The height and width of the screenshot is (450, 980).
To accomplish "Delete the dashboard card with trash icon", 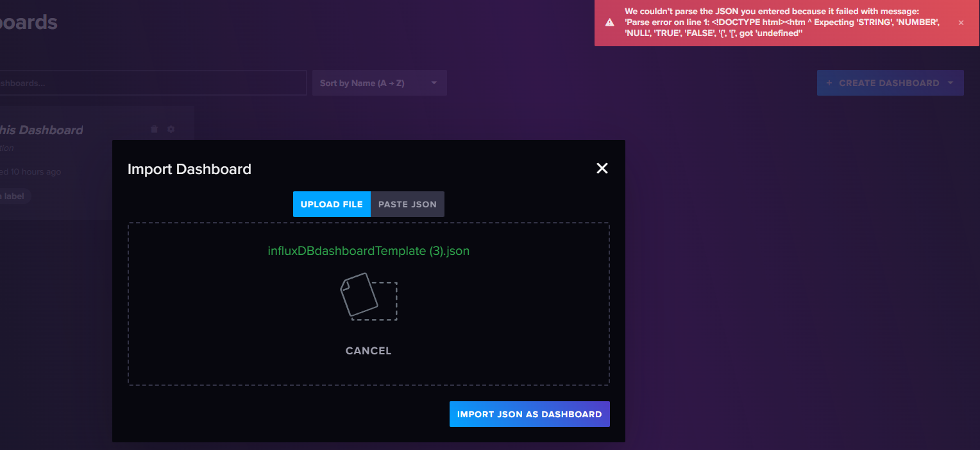I will [154, 130].
